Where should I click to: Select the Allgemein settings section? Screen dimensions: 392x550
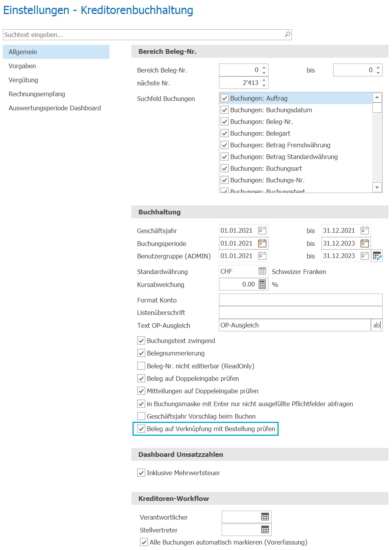pyautogui.click(x=56, y=52)
